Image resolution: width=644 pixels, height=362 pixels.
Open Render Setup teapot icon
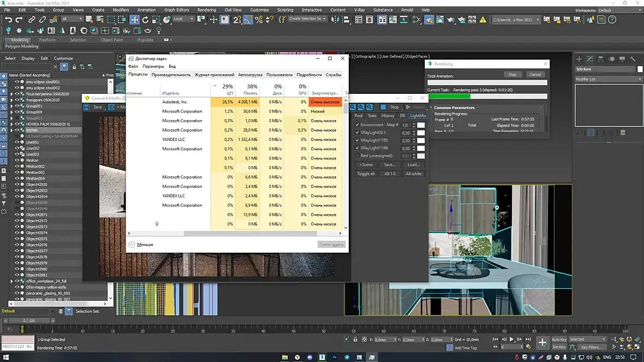429,19
